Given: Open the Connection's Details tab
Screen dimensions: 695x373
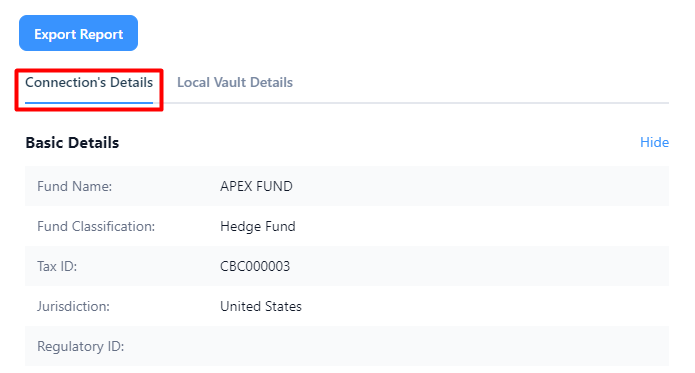Looking at the screenshot, I should (89, 83).
